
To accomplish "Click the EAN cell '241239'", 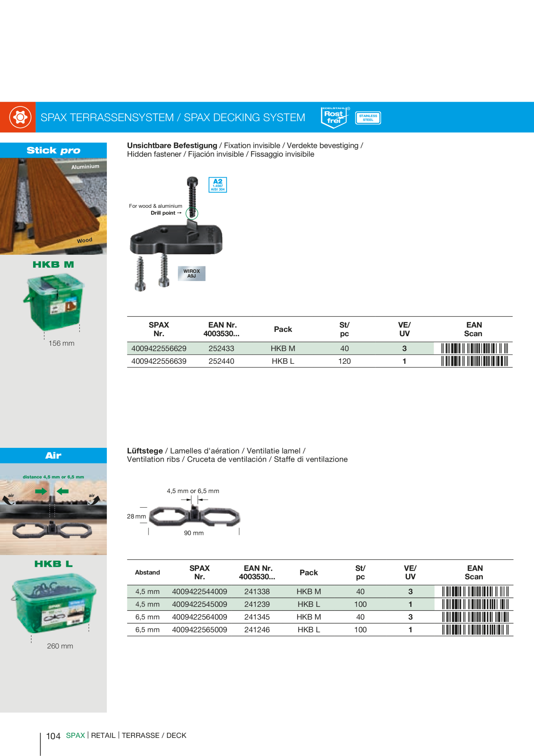I will click(257, 604).
